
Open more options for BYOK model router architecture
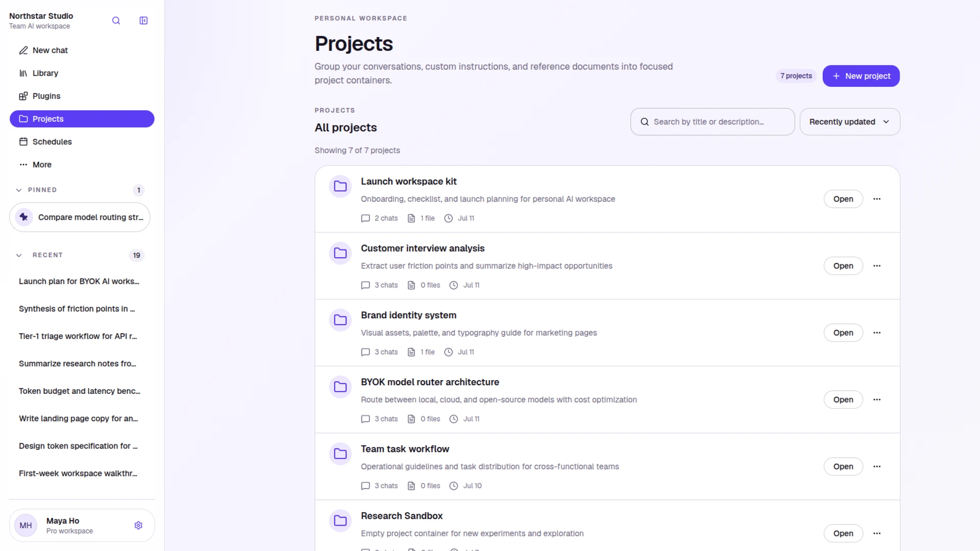tap(877, 399)
